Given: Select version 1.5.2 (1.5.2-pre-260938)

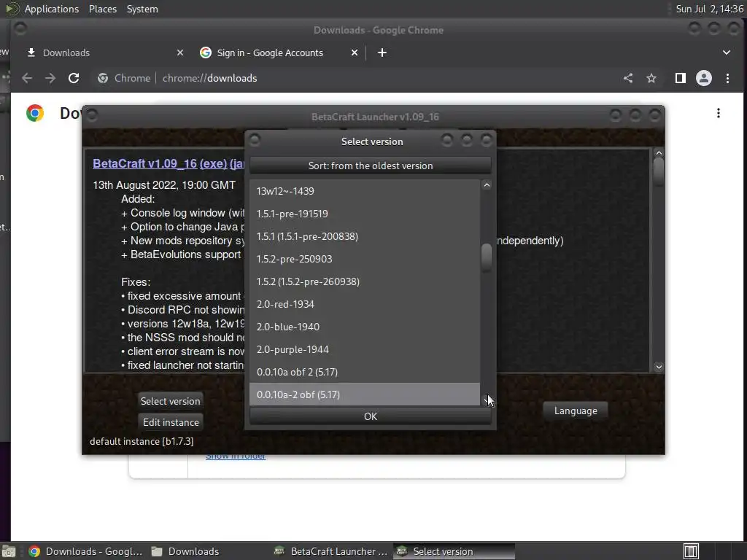Looking at the screenshot, I should click(x=365, y=281).
